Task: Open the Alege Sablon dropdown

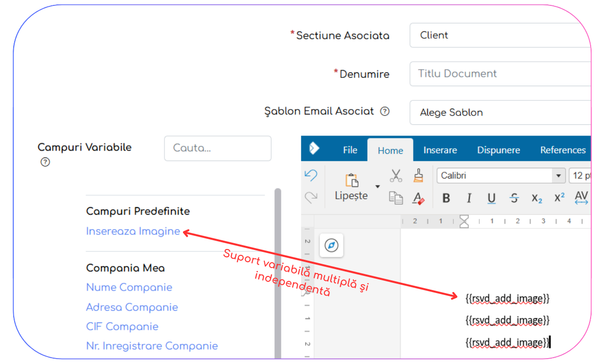Action: pyautogui.click(x=499, y=113)
